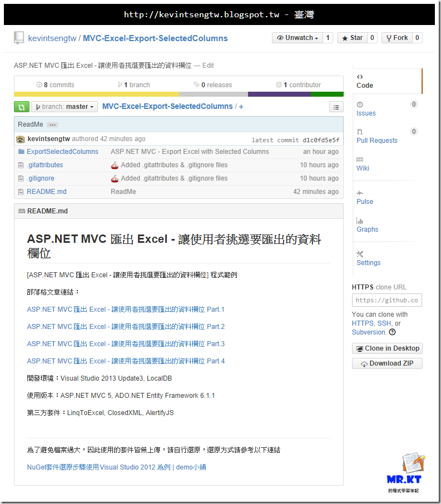Click the Pulse icon in sidebar
The height and width of the screenshot is (504, 441).
point(360,193)
